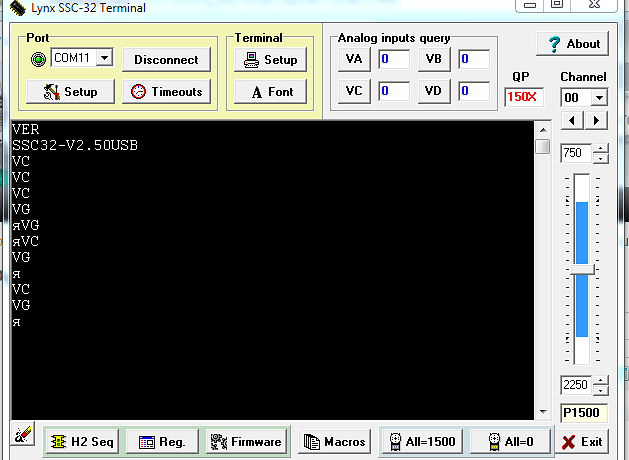Decrease the 2250 value with down spinner

click(x=601, y=390)
